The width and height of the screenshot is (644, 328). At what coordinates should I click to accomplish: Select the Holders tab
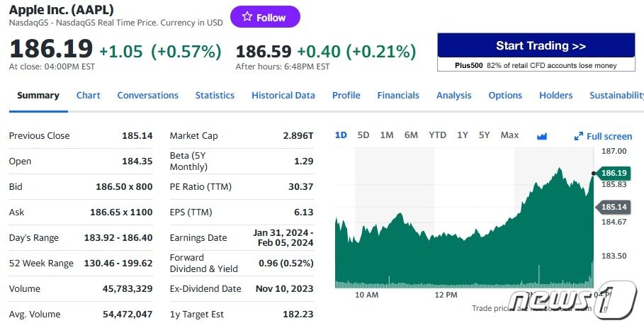(555, 95)
